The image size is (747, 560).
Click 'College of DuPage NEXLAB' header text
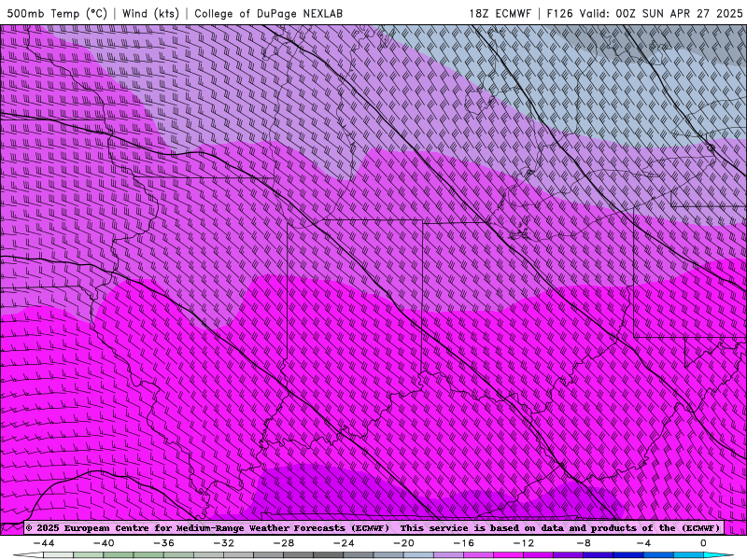268,13
